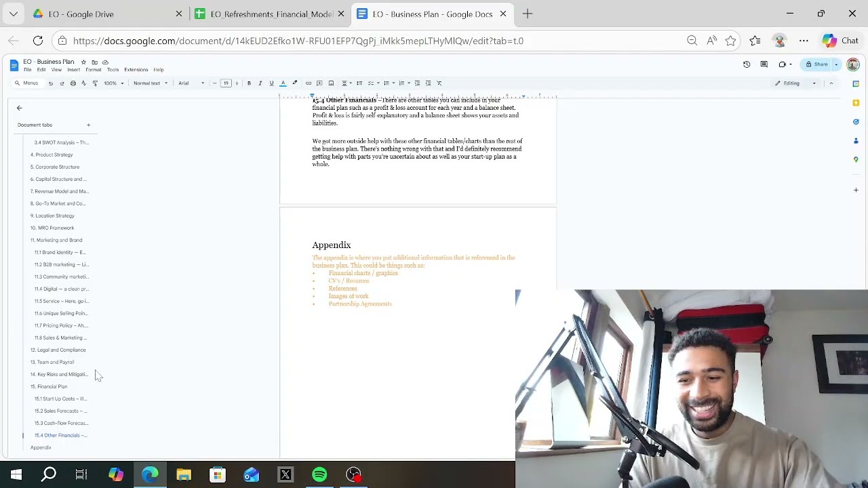Viewport: 868px width, 488px height.
Task: Jump to 12. Legal and Compliance heading
Action: coord(58,350)
